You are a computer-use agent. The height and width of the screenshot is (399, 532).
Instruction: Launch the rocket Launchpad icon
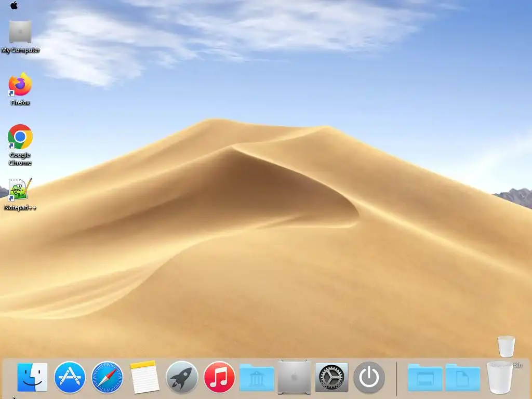pos(182,377)
